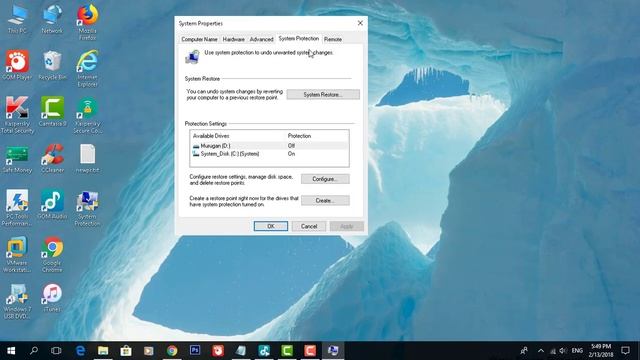
Task: Open the Network desktop icon
Action: 52,19
